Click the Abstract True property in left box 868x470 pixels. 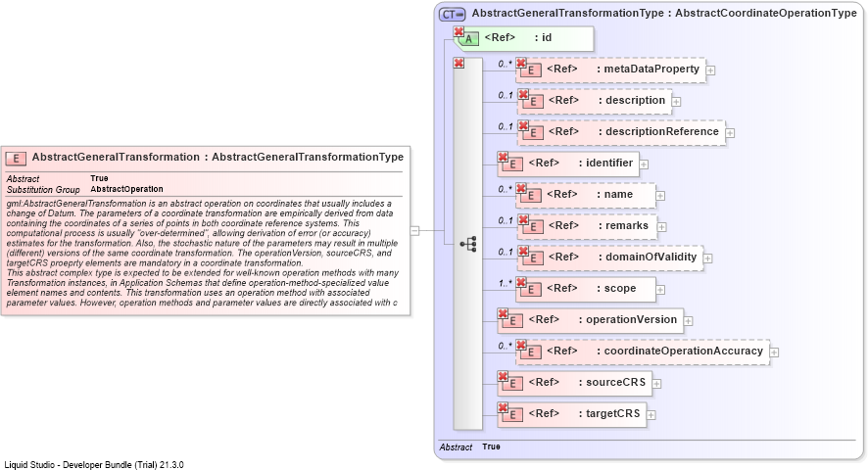[58, 179]
